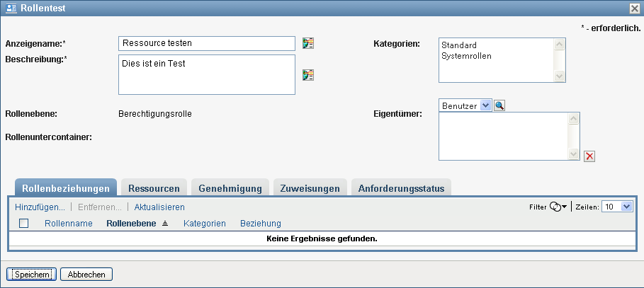Viewport: 644px width, 288px height.
Task: Click the red X remove owner icon
Action: coord(589,156)
